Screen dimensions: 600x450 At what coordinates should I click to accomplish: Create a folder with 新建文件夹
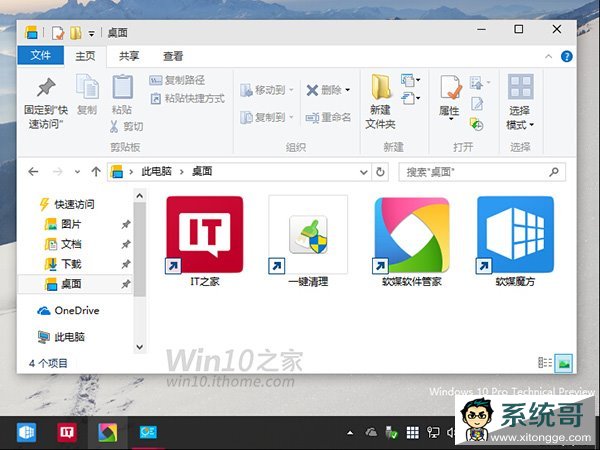point(380,102)
